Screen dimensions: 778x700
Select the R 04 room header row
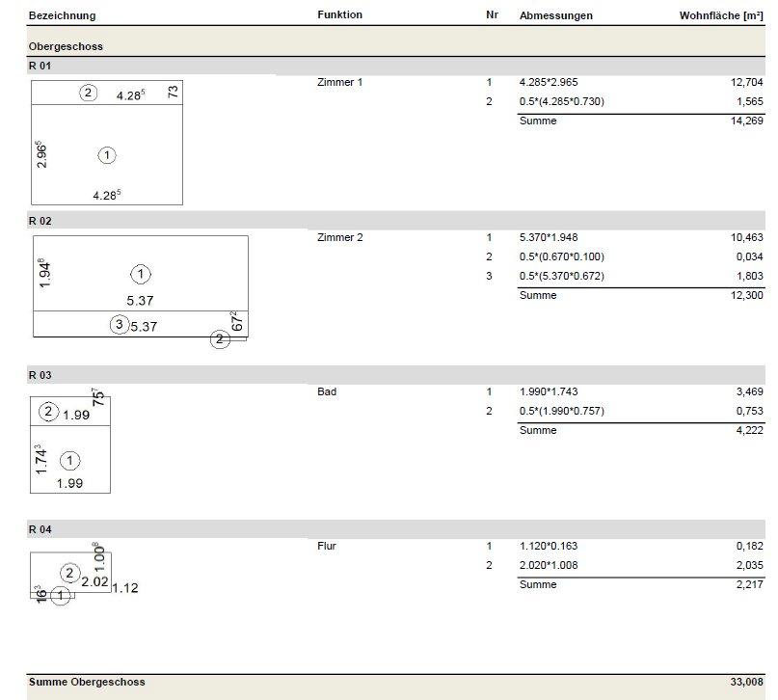click(396, 529)
